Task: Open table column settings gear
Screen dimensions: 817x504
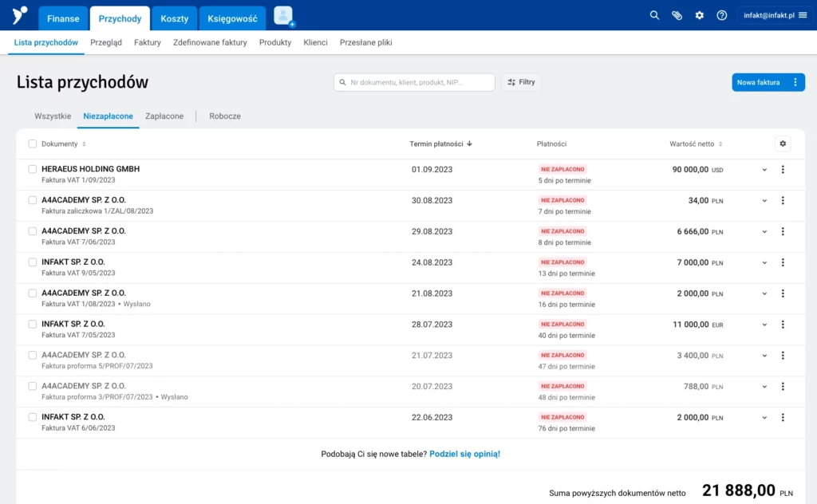Action: coord(783,144)
